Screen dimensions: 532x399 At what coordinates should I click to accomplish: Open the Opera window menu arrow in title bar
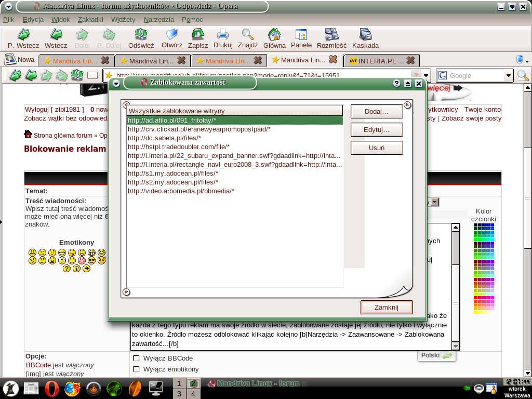[x=9, y=6]
